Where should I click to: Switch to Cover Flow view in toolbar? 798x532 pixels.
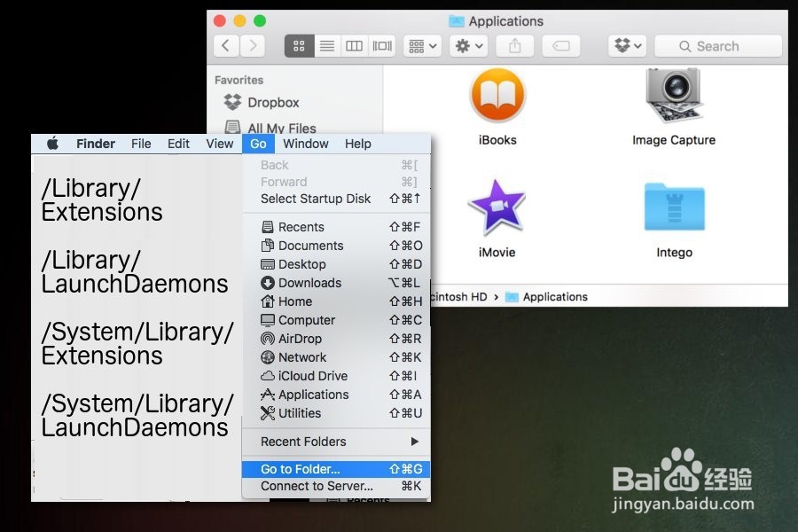click(382, 46)
